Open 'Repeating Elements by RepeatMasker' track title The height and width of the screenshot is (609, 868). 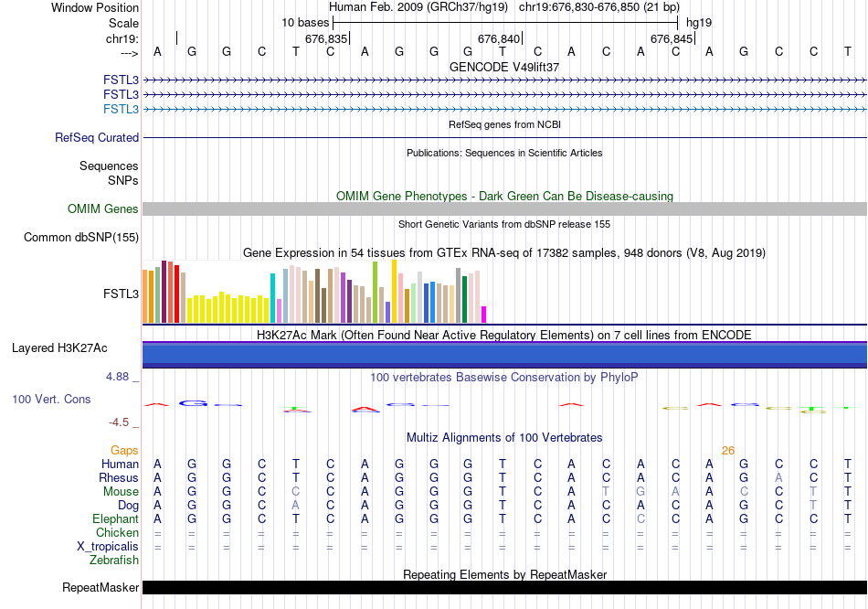[x=504, y=574]
